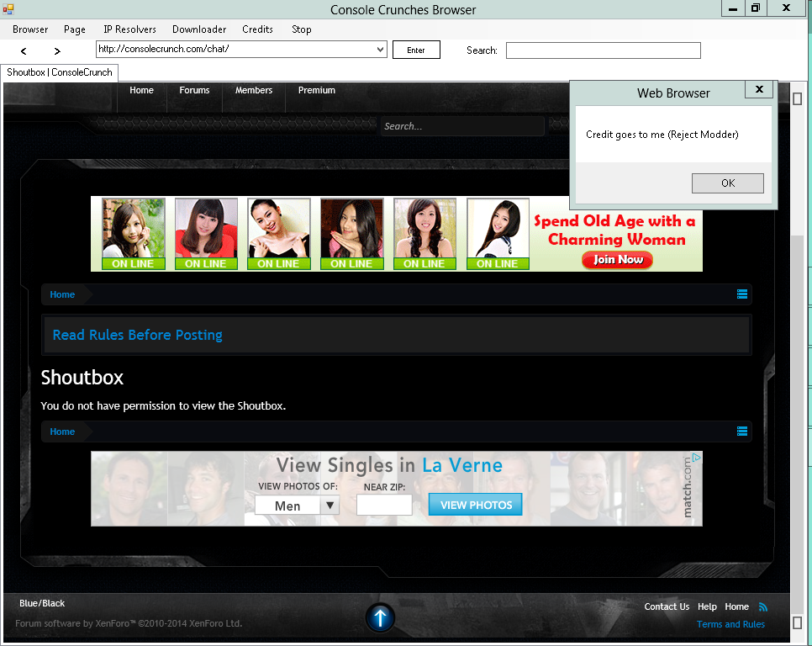Screen dimensions: 812x646
Task: Go forward with the > button
Action: pyautogui.click(x=57, y=50)
